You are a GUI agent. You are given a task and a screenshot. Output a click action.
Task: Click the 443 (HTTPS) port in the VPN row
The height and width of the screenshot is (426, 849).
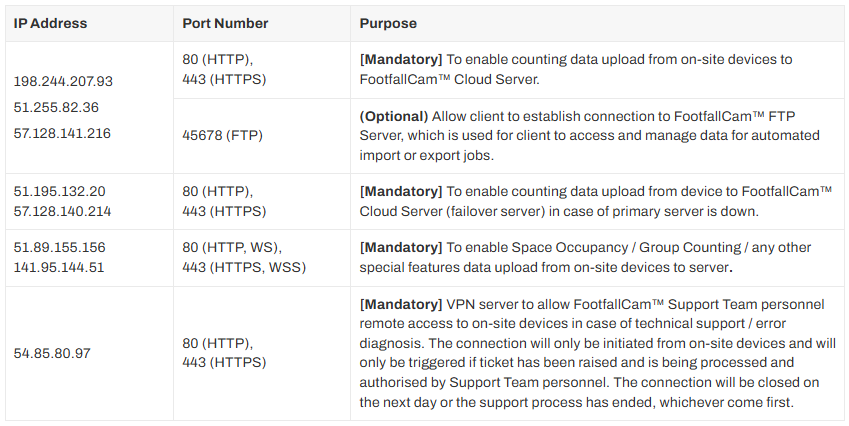tap(224, 362)
